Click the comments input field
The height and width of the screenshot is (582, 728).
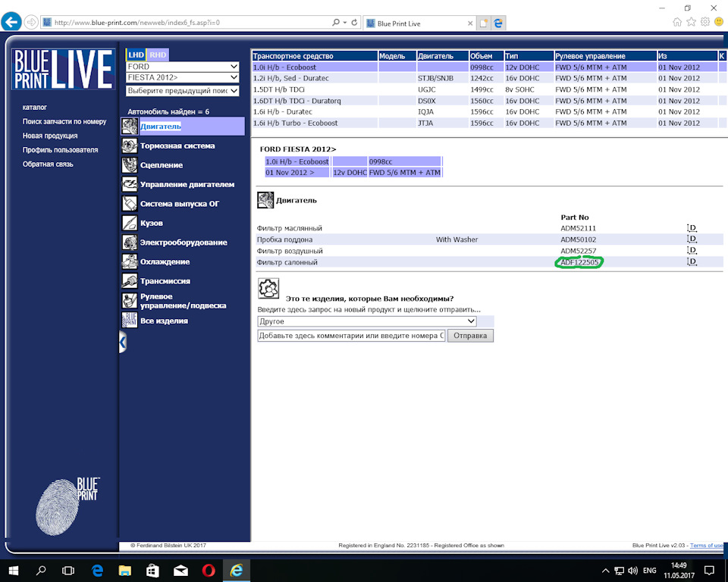pos(351,336)
